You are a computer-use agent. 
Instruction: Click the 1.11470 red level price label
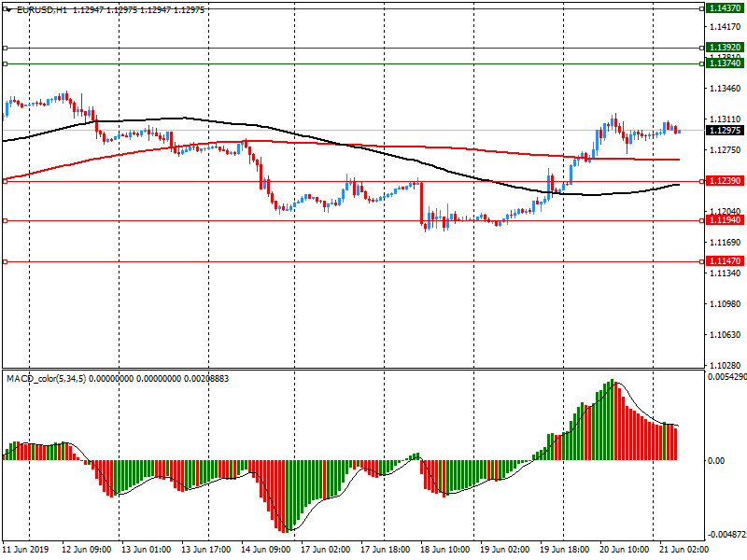[725, 261]
